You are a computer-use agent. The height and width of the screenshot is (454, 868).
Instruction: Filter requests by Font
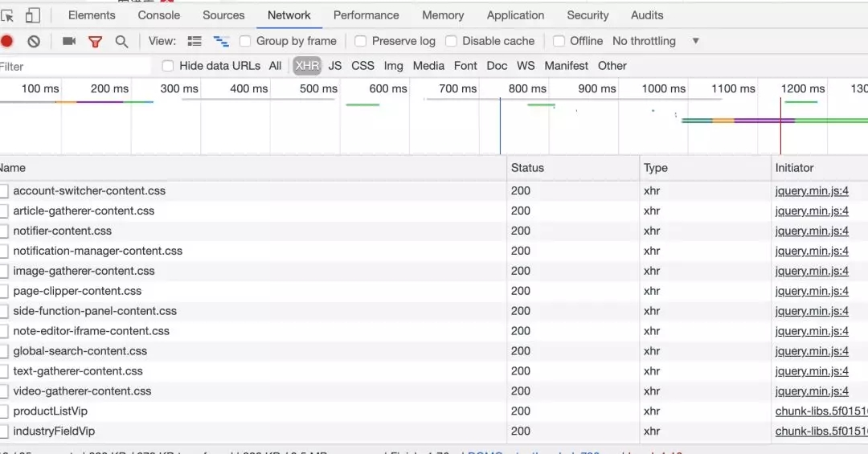pos(465,66)
